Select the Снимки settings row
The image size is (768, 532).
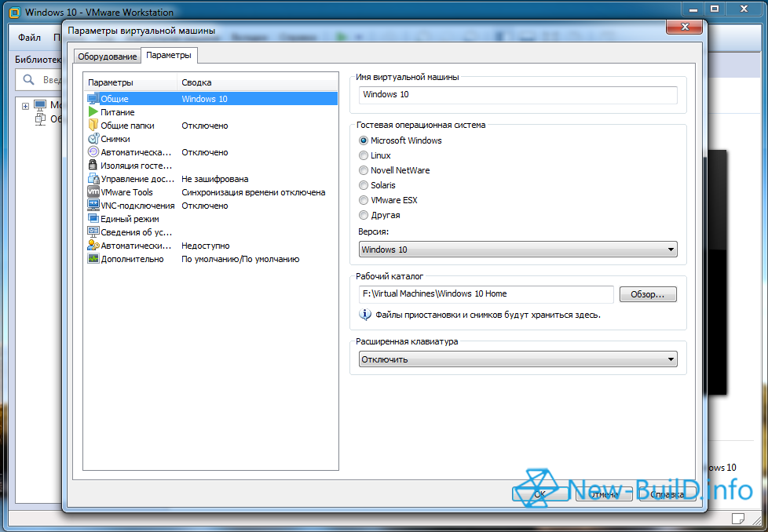(211, 139)
